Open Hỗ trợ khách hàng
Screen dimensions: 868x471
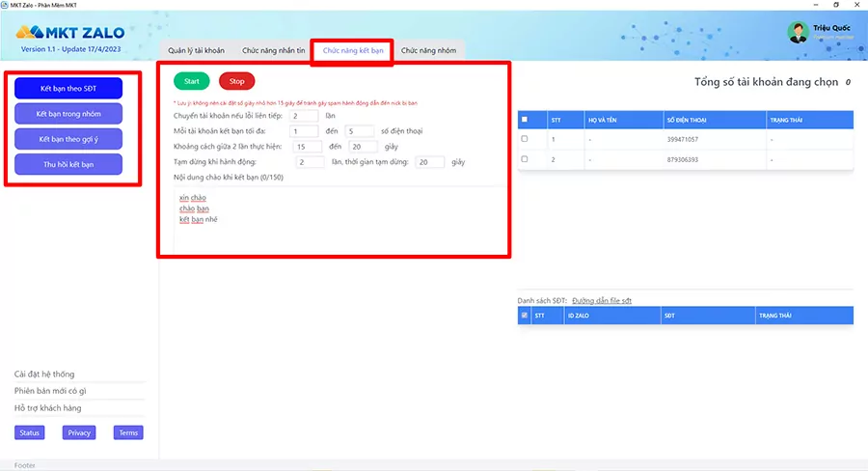(x=47, y=408)
